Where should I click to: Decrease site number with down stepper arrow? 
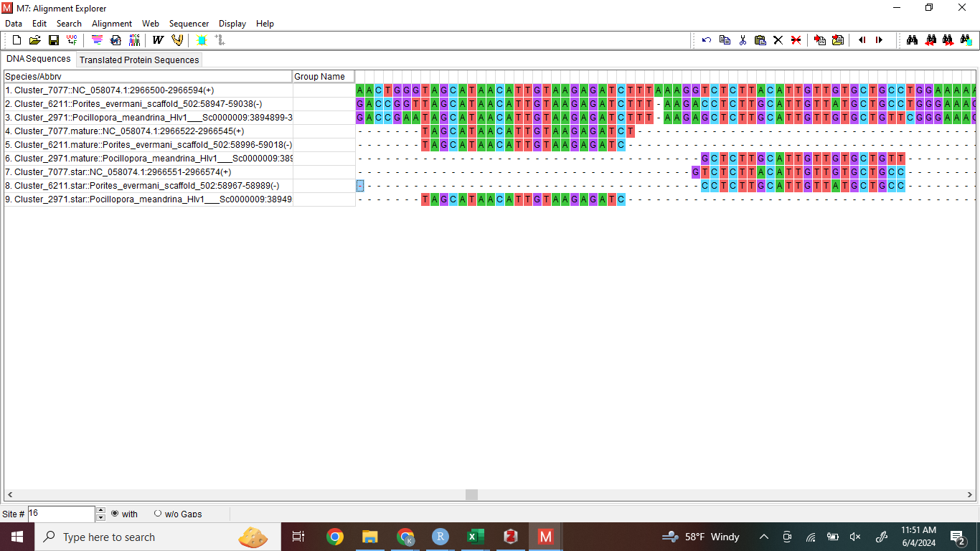100,517
